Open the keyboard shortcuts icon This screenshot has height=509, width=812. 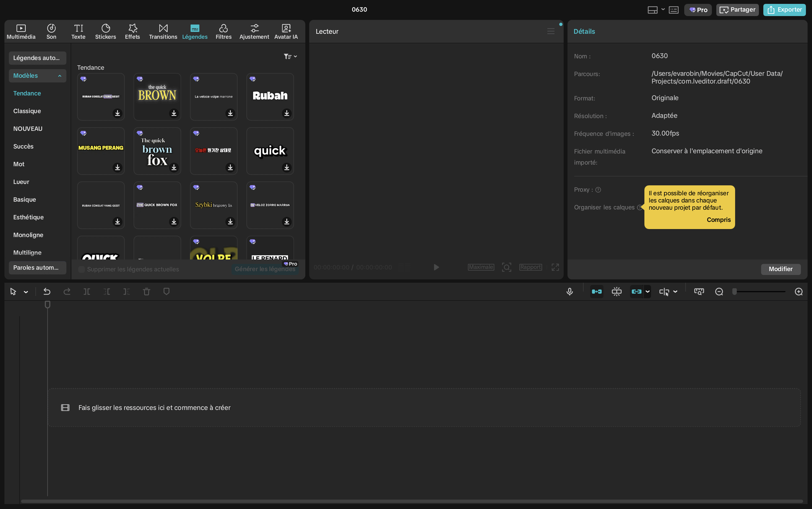(x=673, y=10)
